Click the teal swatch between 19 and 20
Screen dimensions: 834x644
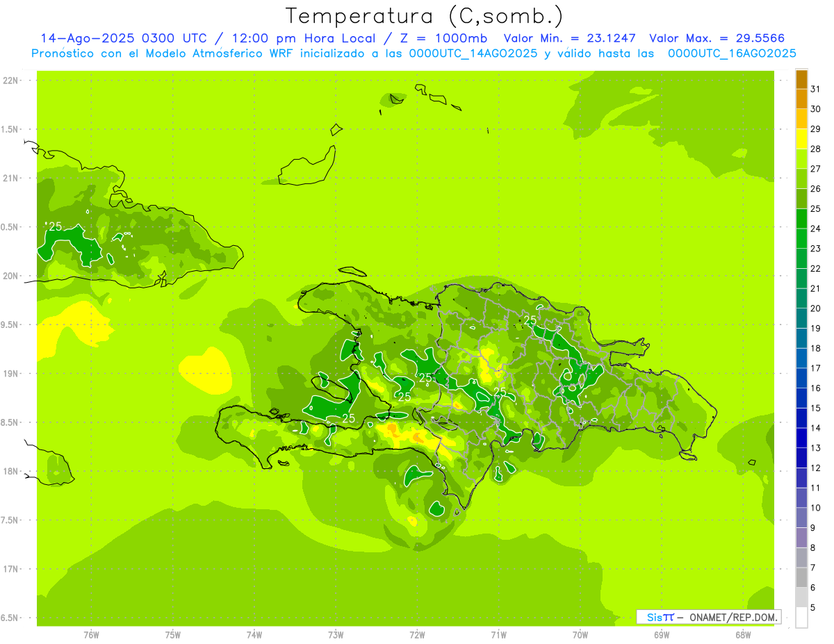(x=801, y=318)
